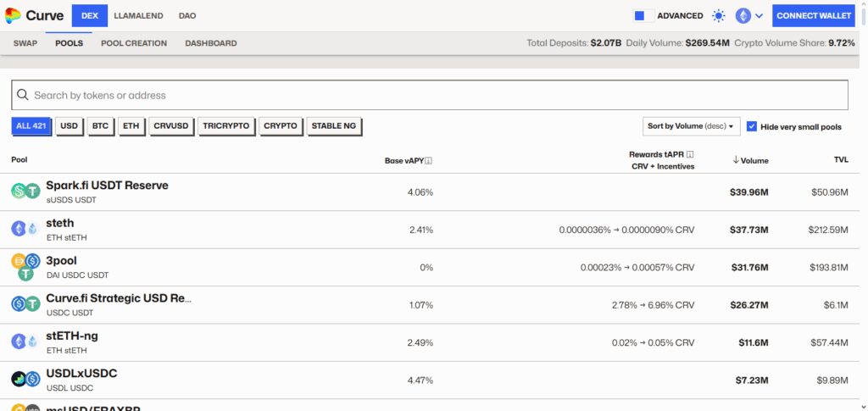Click the Rewards tAPR info icon
This screenshot has height=411, width=868.
[690, 155]
